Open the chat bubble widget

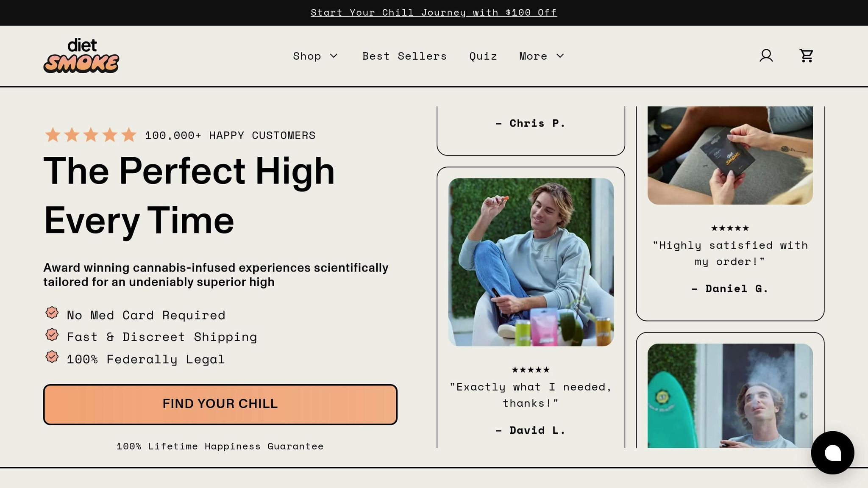tap(832, 452)
